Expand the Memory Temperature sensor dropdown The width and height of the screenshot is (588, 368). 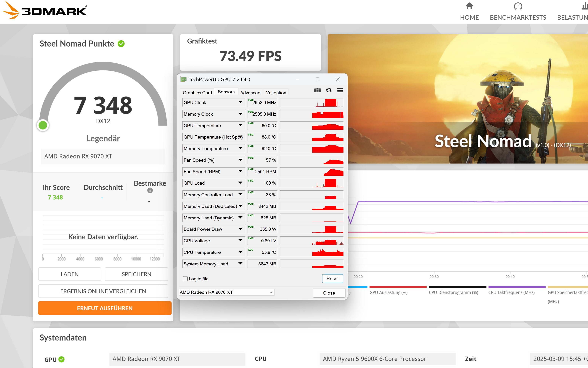pos(240,148)
